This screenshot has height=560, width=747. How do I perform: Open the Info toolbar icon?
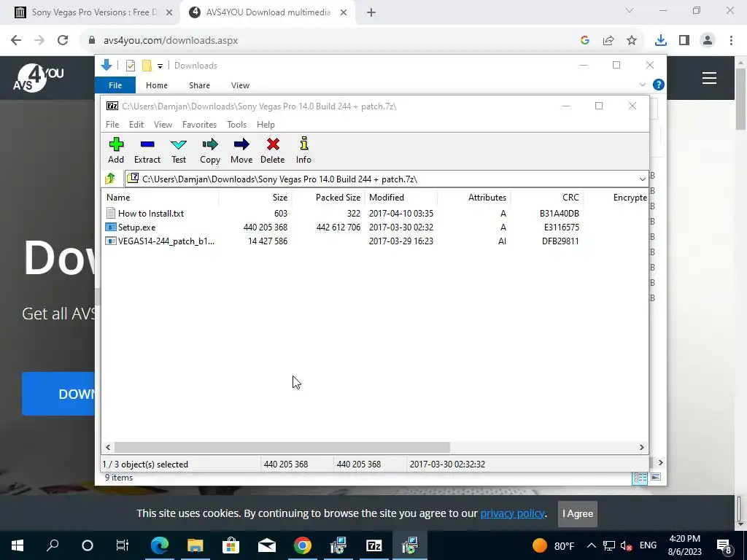tap(303, 150)
